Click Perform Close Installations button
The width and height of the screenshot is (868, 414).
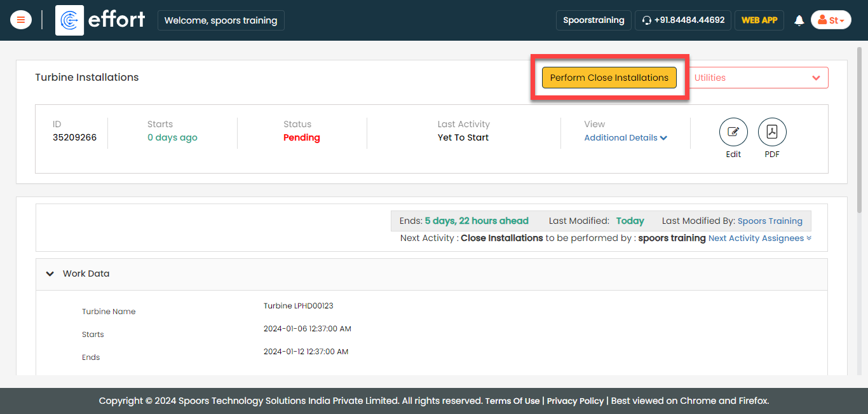tap(609, 78)
